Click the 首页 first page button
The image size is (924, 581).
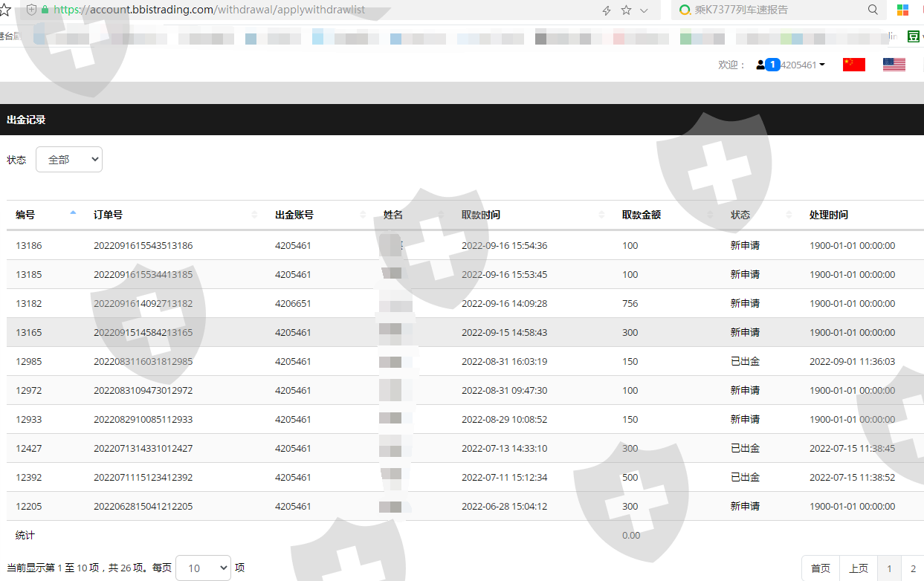[821, 568]
